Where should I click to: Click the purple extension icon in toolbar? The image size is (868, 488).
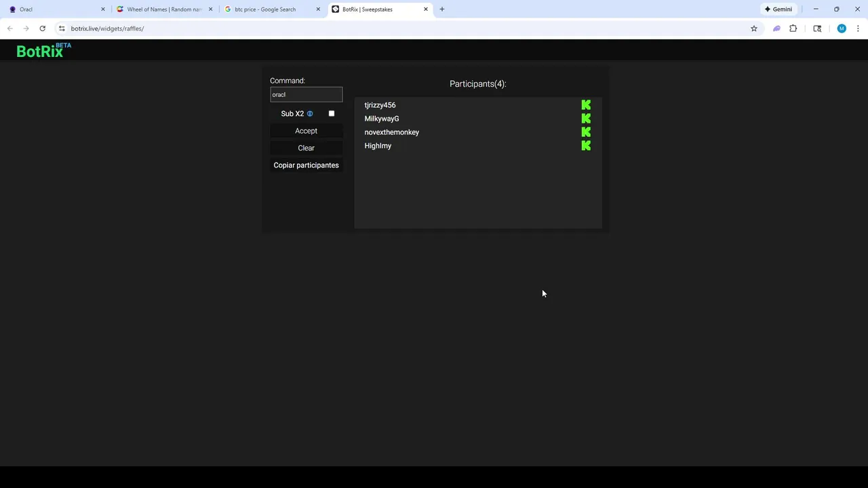pos(776,28)
